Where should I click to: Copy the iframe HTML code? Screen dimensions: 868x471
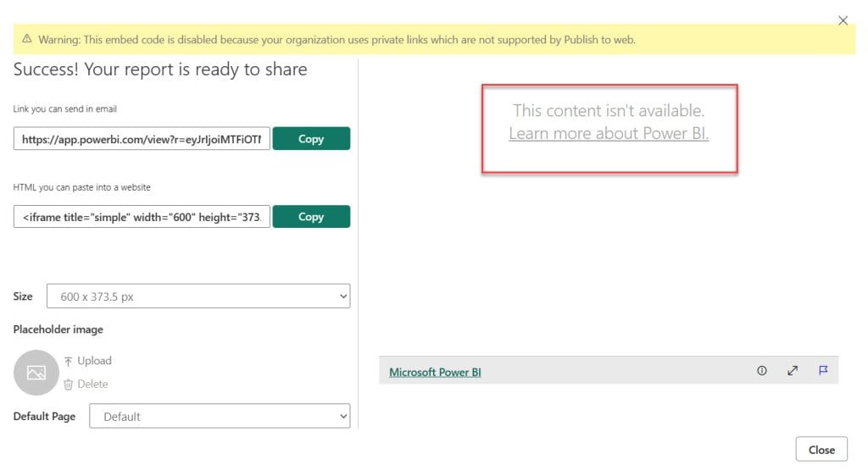click(x=311, y=216)
